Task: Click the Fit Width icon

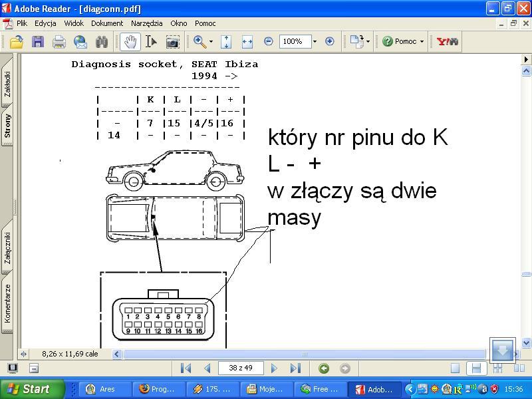Action: [247, 42]
